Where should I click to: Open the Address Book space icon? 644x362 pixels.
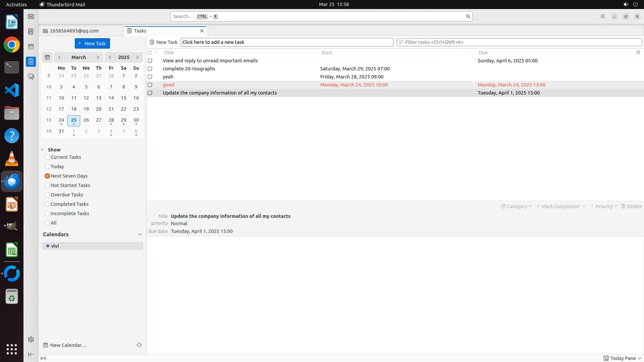pos(31,32)
